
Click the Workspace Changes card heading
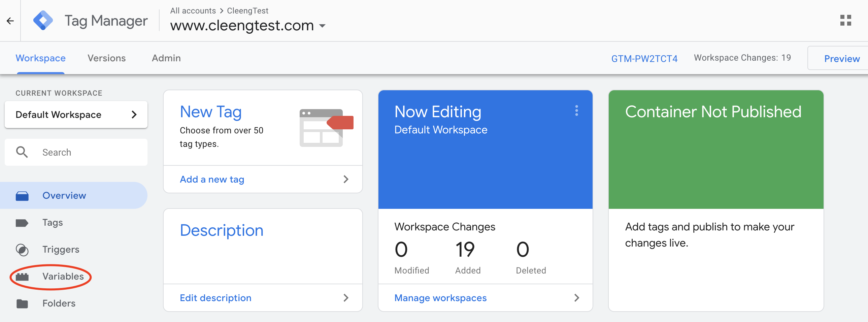click(445, 227)
